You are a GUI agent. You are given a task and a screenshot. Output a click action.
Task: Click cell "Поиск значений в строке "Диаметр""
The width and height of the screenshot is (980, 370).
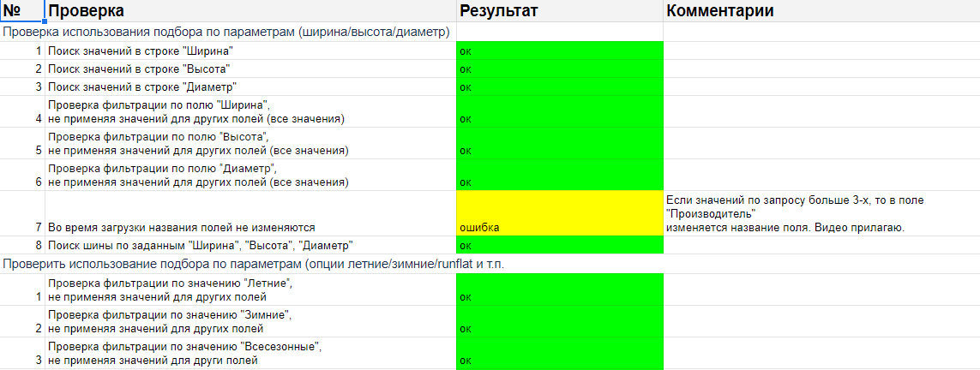(x=250, y=87)
